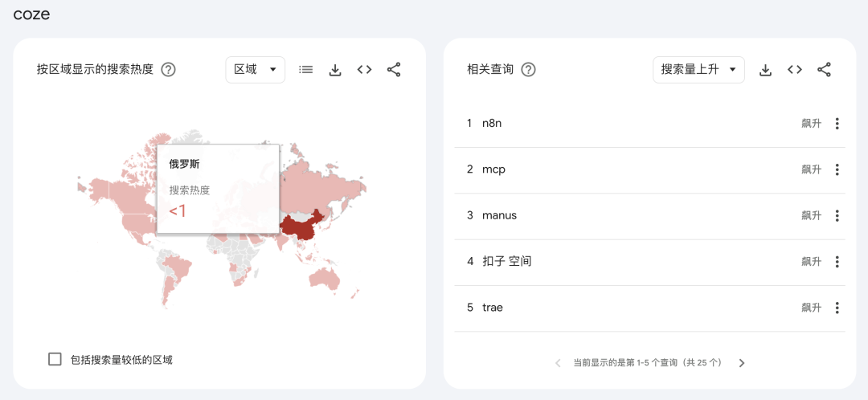Open more options for trae query

[837, 308]
